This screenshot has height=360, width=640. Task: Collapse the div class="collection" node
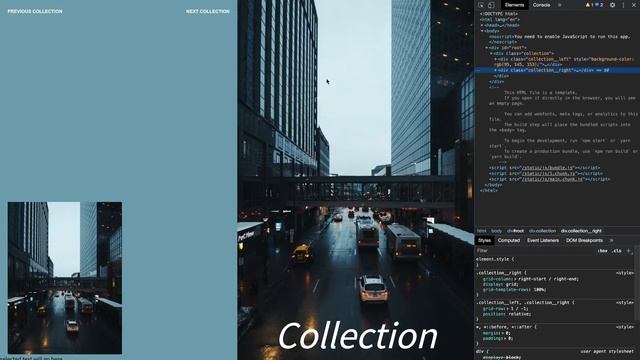coord(491,53)
